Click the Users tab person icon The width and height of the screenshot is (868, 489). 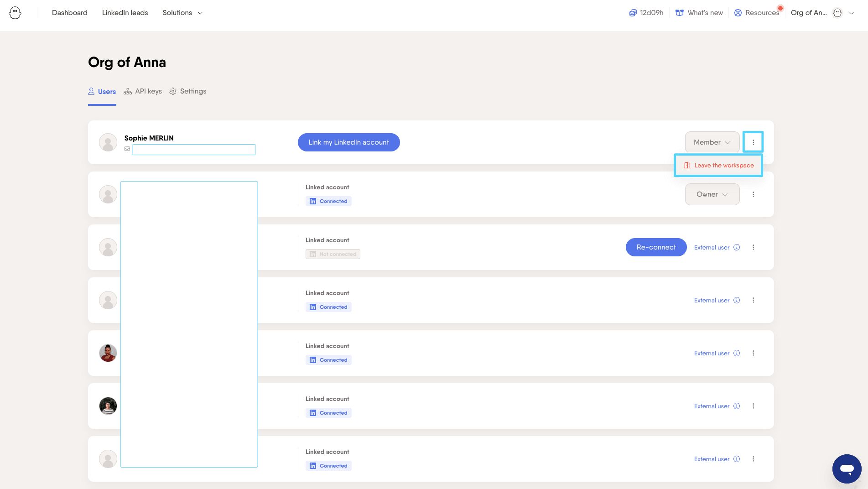pos(91,91)
